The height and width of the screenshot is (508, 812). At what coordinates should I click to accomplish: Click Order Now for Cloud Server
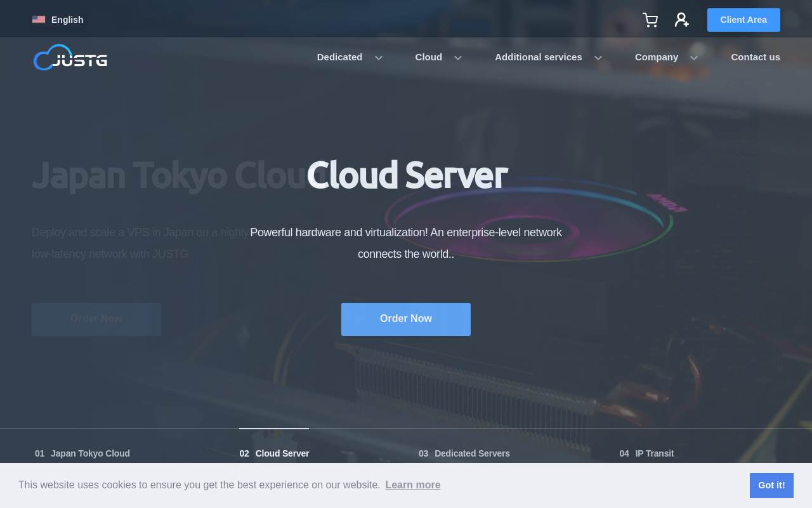point(406,319)
